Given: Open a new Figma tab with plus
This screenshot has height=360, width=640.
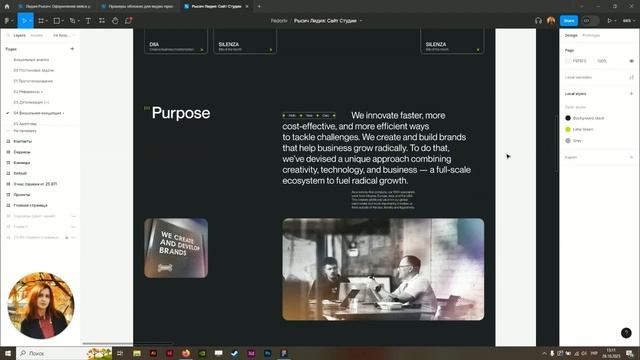Looking at the screenshot, I should pyautogui.click(x=259, y=6).
